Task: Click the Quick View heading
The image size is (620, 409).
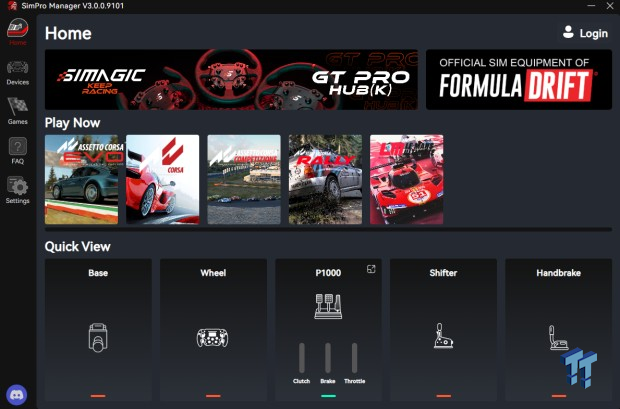Action: pyautogui.click(x=78, y=247)
